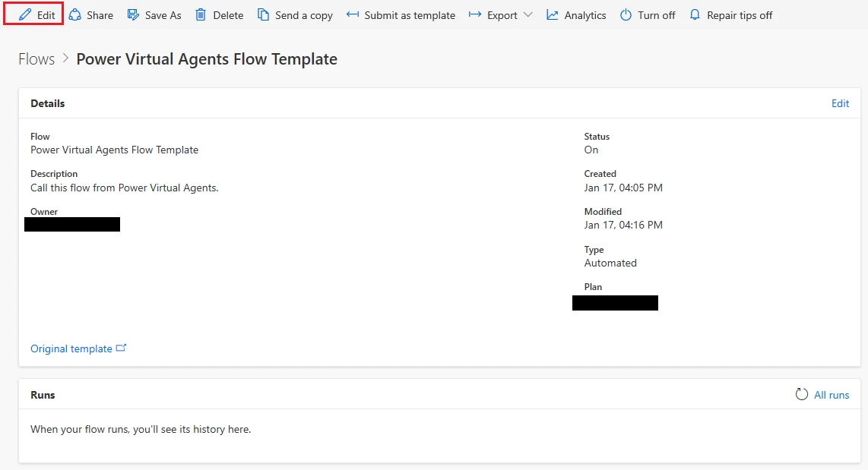Viewport: 868px width, 470px height.
Task: Disable the flow's On status via Turn off
Action: click(647, 14)
